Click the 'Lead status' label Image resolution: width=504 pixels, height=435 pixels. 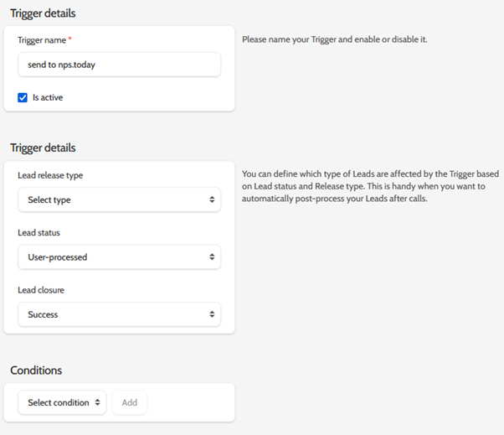39,232
